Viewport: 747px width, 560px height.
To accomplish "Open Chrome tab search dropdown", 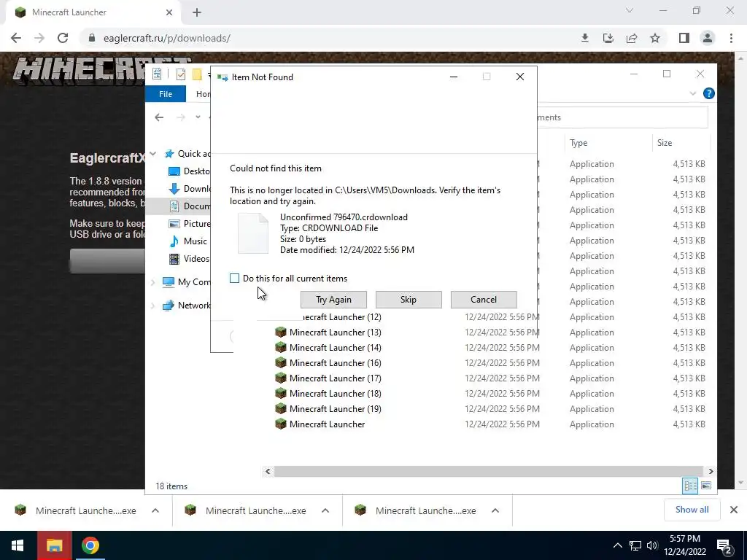I will pyautogui.click(x=630, y=10).
